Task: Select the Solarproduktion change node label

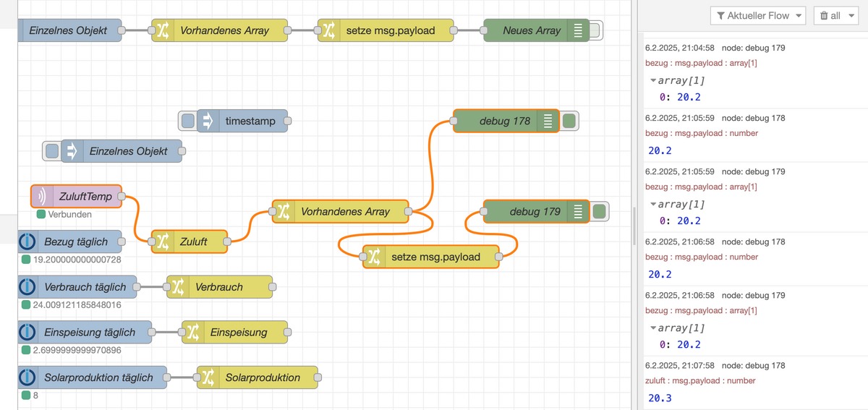Action: pyautogui.click(x=263, y=377)
